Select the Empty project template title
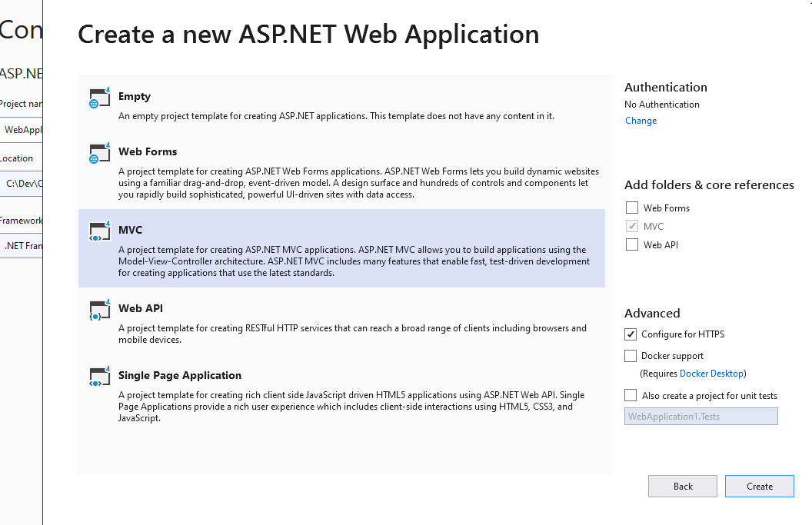The height and width of the screenshot is (525, 812). [x=134, y=96]
